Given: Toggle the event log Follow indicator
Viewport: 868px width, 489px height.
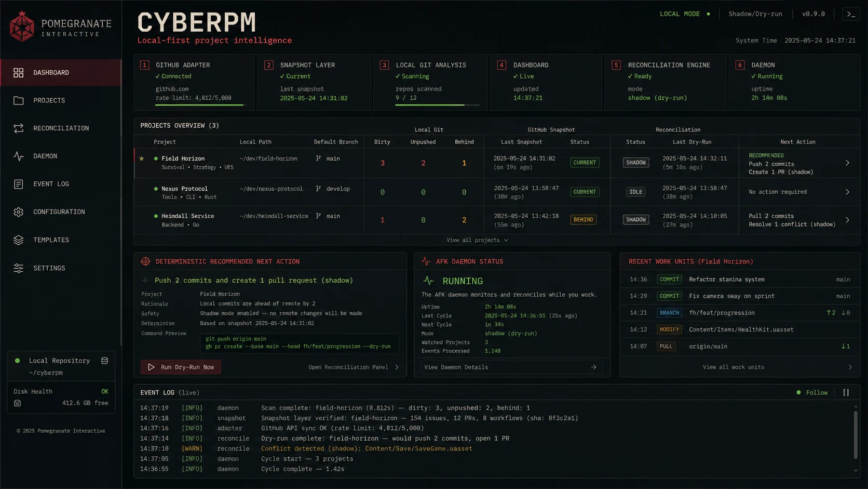Looking at the screenshot, I should pyautogui.click(x=812, y=392).
